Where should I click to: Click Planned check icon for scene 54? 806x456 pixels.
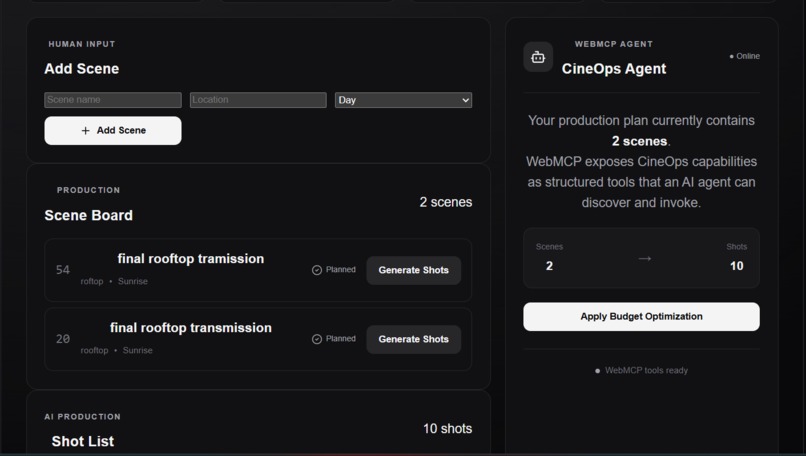pyautogui.click(x=317, y=270)
